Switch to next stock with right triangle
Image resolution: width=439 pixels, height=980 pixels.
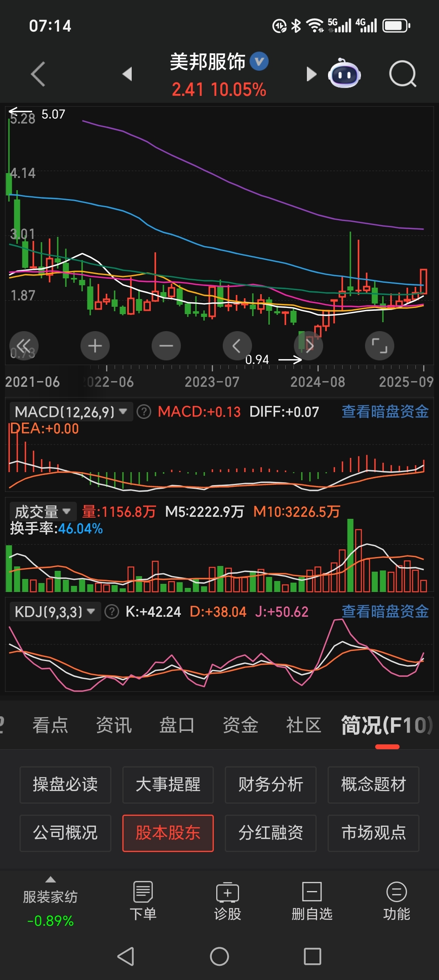pyautogui.click(x=311, y=74)
